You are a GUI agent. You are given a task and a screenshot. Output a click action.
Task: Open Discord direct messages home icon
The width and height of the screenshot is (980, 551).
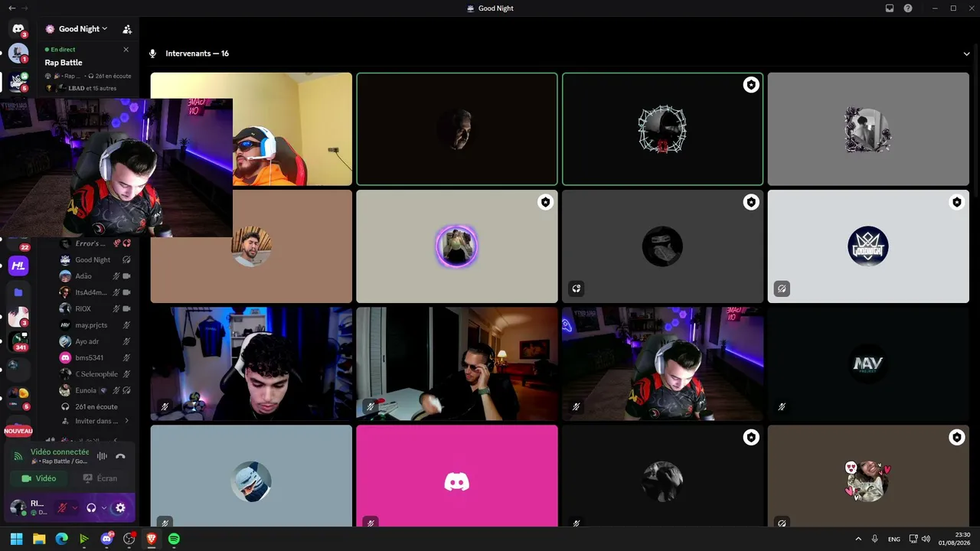(x=18, y=29)
